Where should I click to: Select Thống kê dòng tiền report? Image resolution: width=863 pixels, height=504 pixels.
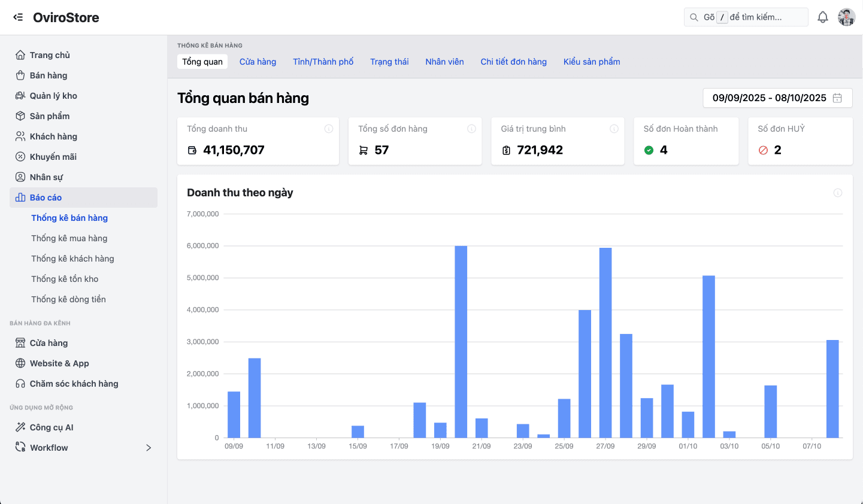[x=69, y=299]
